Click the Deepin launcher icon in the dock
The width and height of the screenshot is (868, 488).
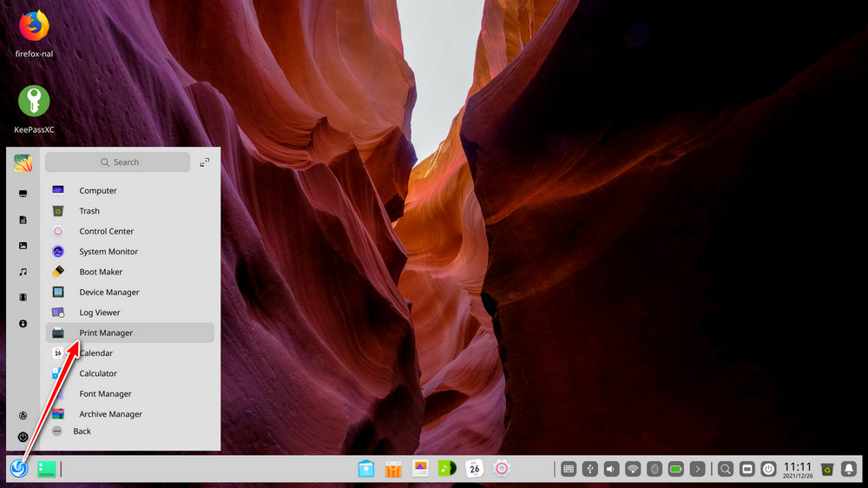click(x=18, y=469)
